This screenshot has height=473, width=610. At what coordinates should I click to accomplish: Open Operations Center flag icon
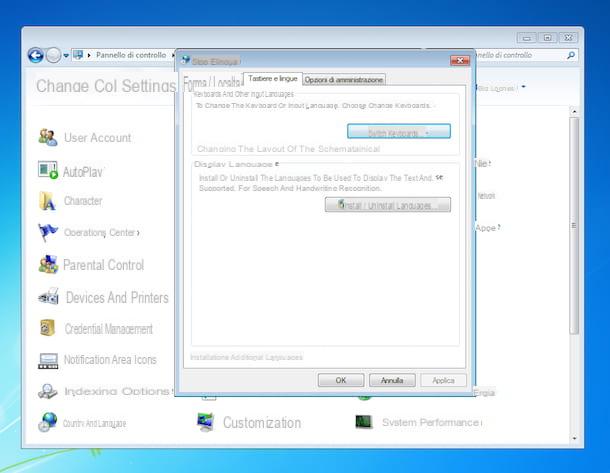tap(47, 232)
